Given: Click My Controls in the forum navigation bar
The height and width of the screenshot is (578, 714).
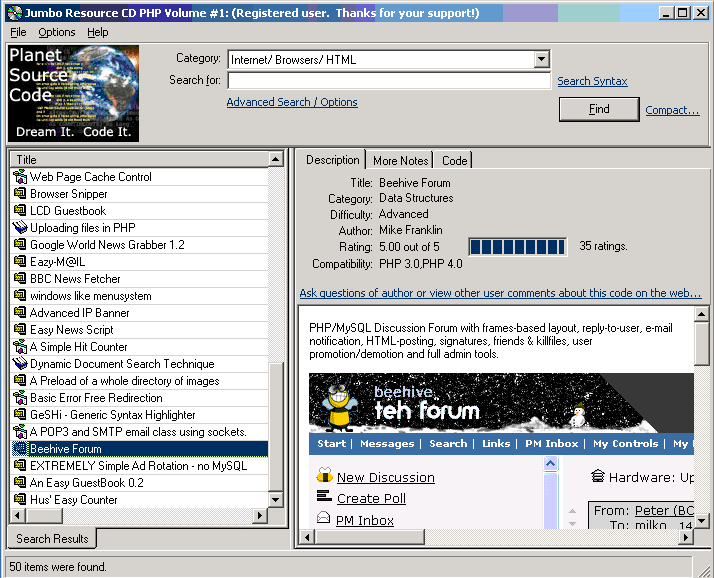Looking at the screenshot, I should (625, 444).
